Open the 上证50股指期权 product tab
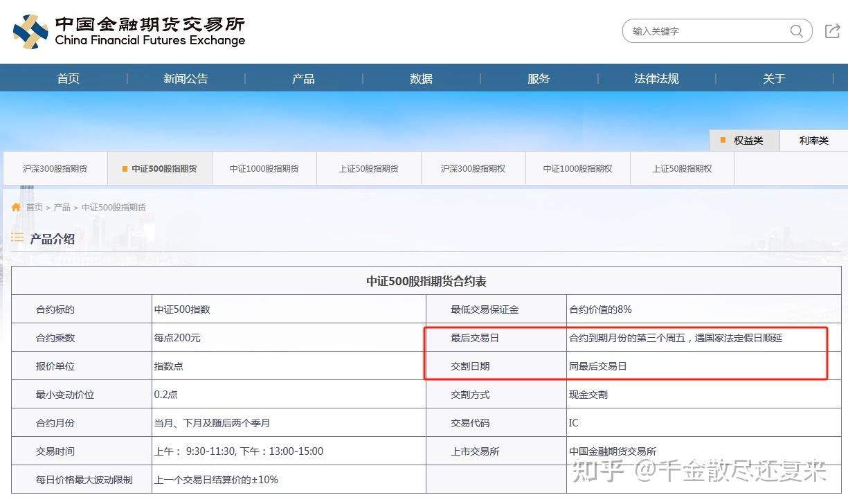 coord(682,168)
